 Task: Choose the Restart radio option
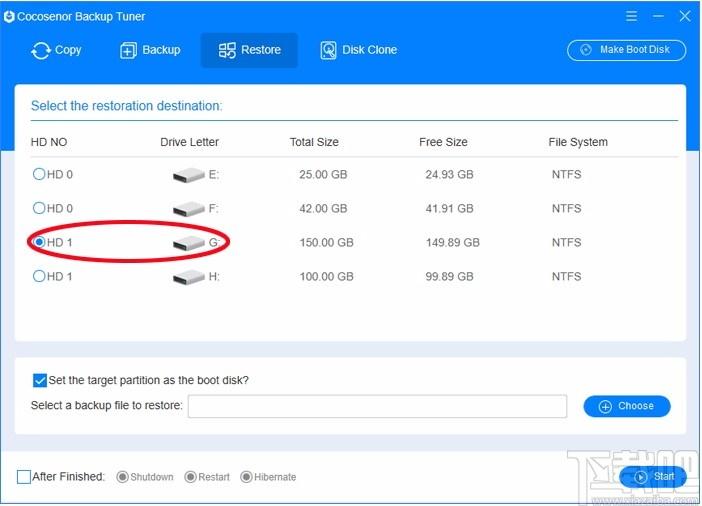[190, 477]
